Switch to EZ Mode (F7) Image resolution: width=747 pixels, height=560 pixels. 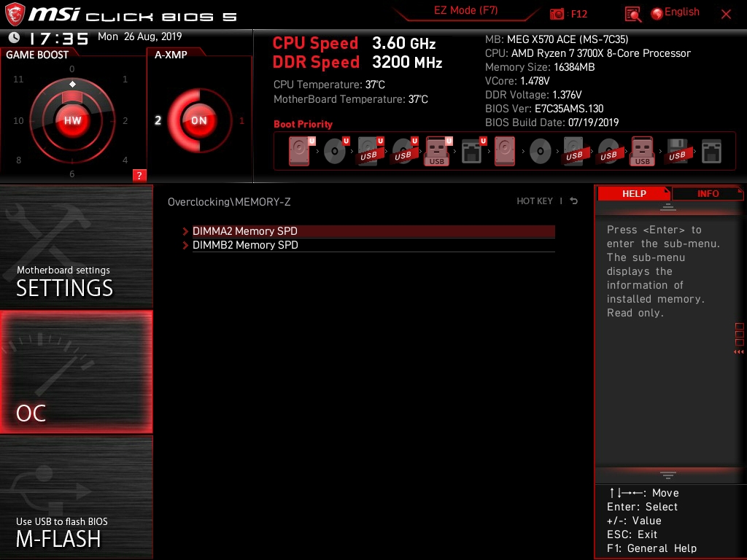(x=465, y=10)
